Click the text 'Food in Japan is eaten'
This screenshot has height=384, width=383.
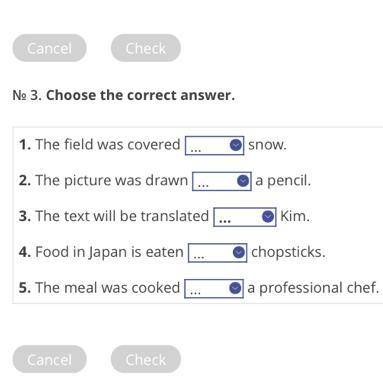pyautogui.click(x=109, y=252)
